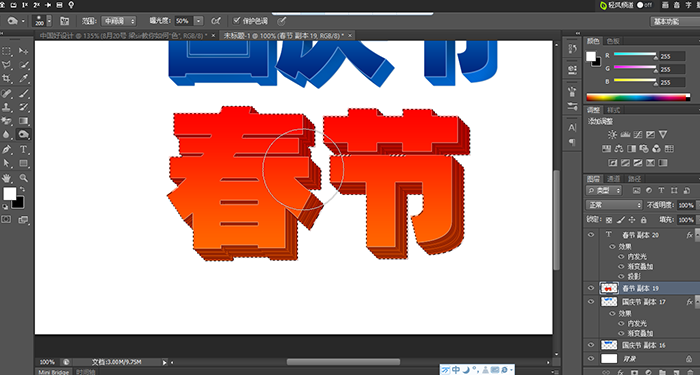700x375 pixels.
Task: Click the lock all layer icon
Action: point(643,220)
